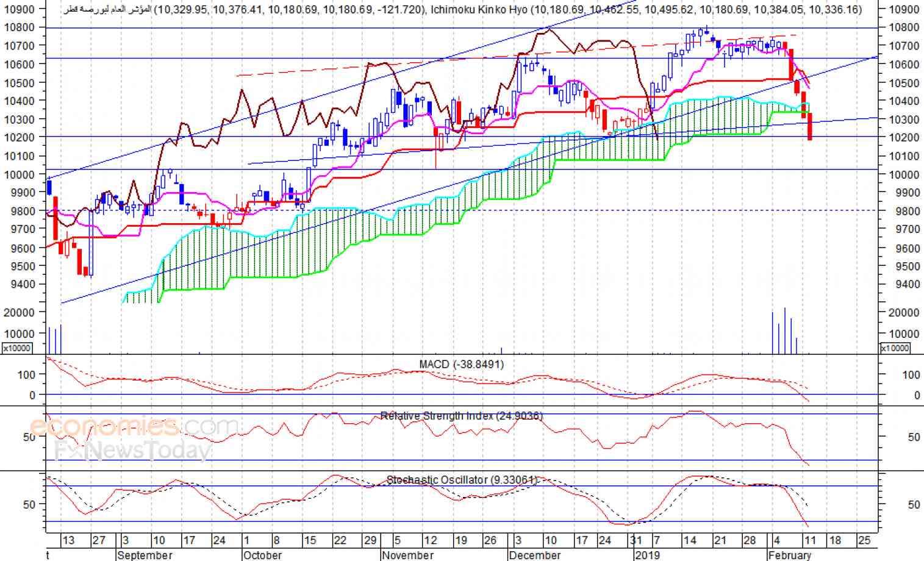Click the Stochastic Oscillator panel title

pos(461,480)
